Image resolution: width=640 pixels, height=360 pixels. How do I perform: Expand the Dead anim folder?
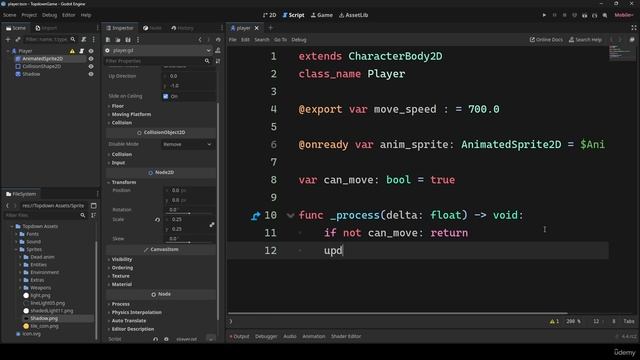coord(20,257)
